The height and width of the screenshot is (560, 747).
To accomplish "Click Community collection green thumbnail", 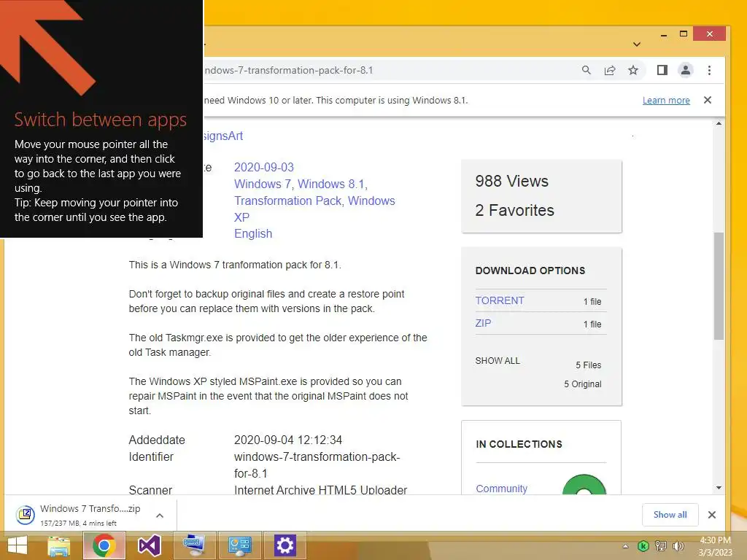I will 584,485.
